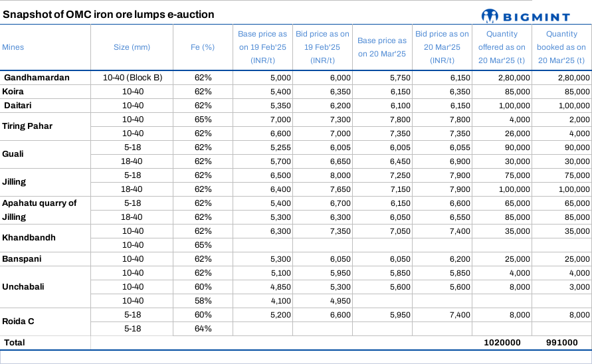Select Quantity booked as on 20 Mar'25 header

(x=561, y=47)
